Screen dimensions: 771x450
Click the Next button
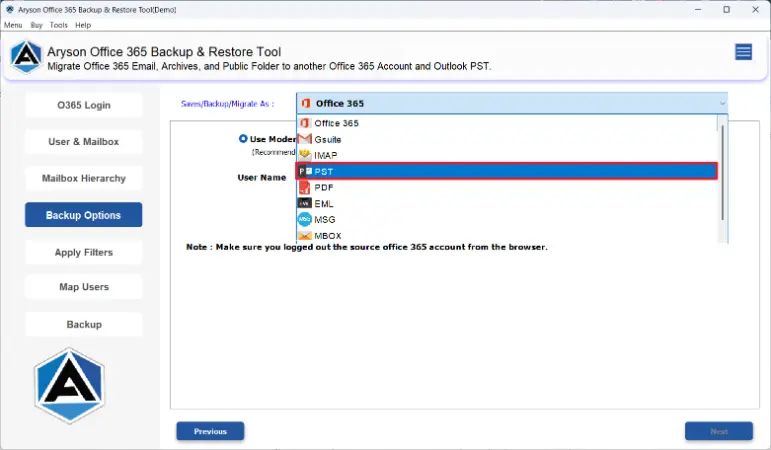(x=719, y=431)
